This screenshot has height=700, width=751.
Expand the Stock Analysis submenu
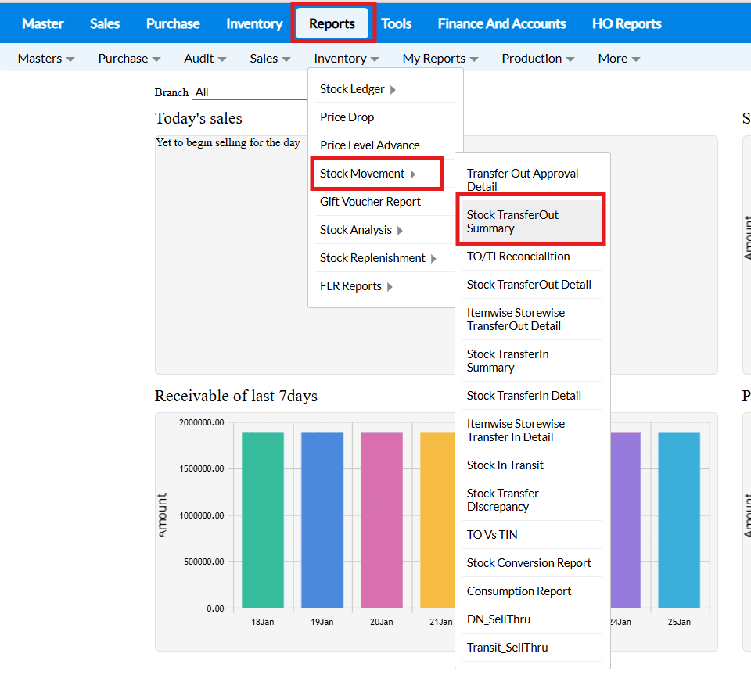tap(361, 230)
